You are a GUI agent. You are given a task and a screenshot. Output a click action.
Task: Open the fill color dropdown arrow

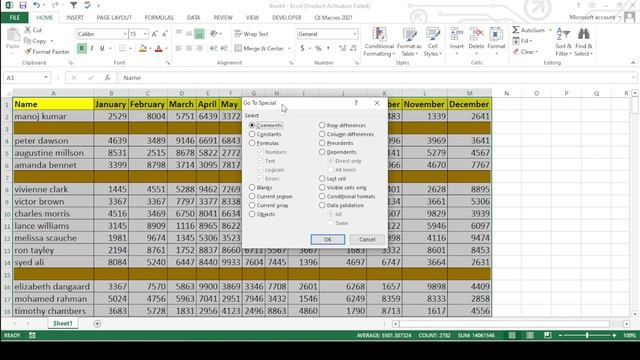(150, 48)
